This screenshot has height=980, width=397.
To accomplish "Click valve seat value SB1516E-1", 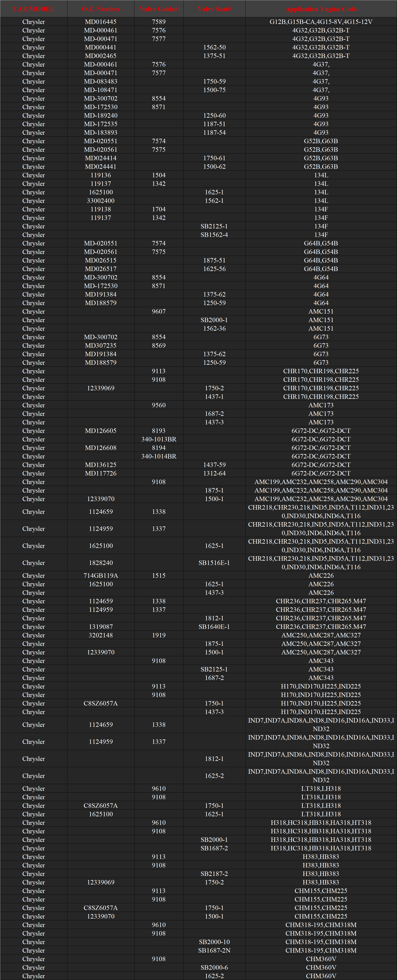I will (214, 563).
